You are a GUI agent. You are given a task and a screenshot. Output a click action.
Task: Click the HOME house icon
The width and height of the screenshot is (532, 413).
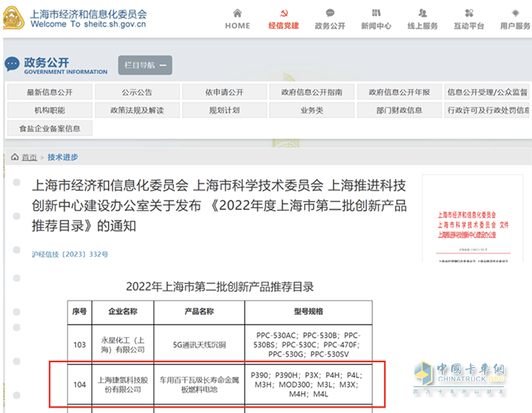pos(237,13)
